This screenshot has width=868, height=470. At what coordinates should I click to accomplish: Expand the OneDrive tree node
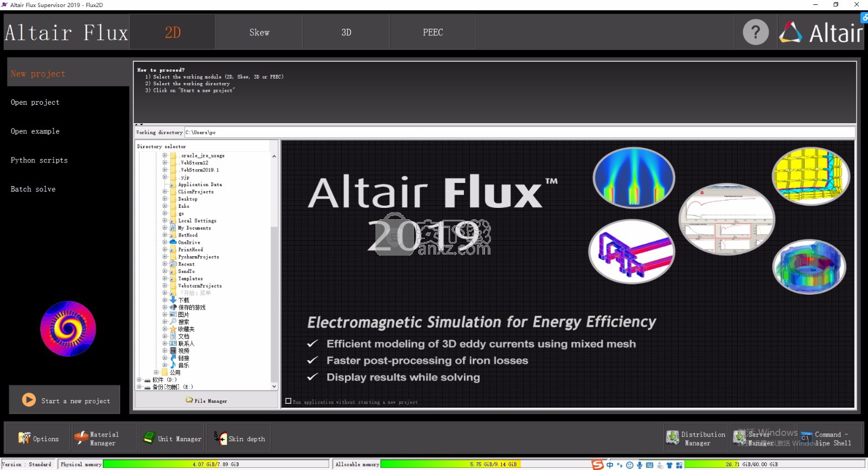(x=165, y=242)
